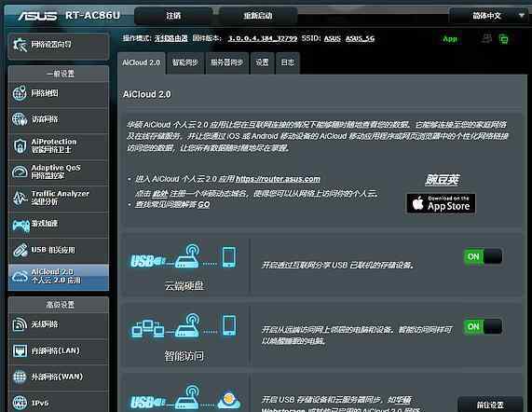Click the 豌豆荚 download link

(x=442, y=180)
